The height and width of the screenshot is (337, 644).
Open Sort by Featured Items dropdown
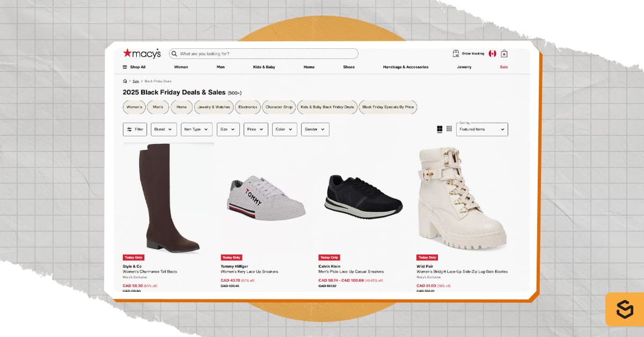tap(482, 129)
